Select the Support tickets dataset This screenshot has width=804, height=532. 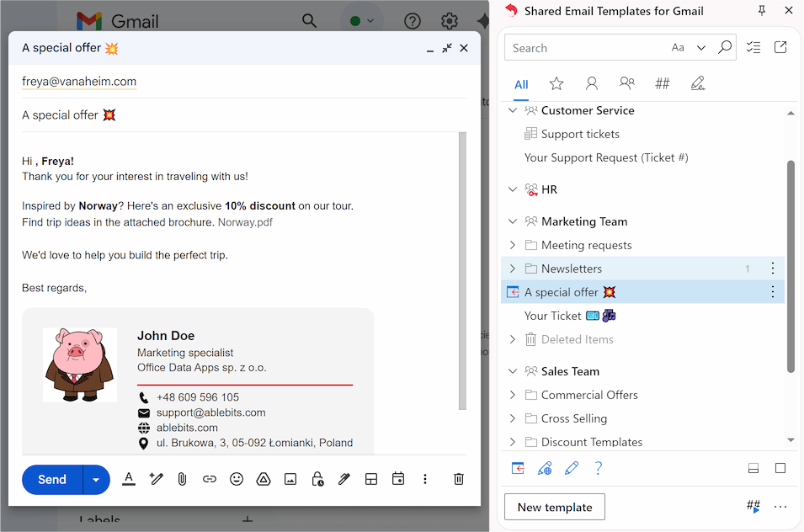tap(580, 135)
